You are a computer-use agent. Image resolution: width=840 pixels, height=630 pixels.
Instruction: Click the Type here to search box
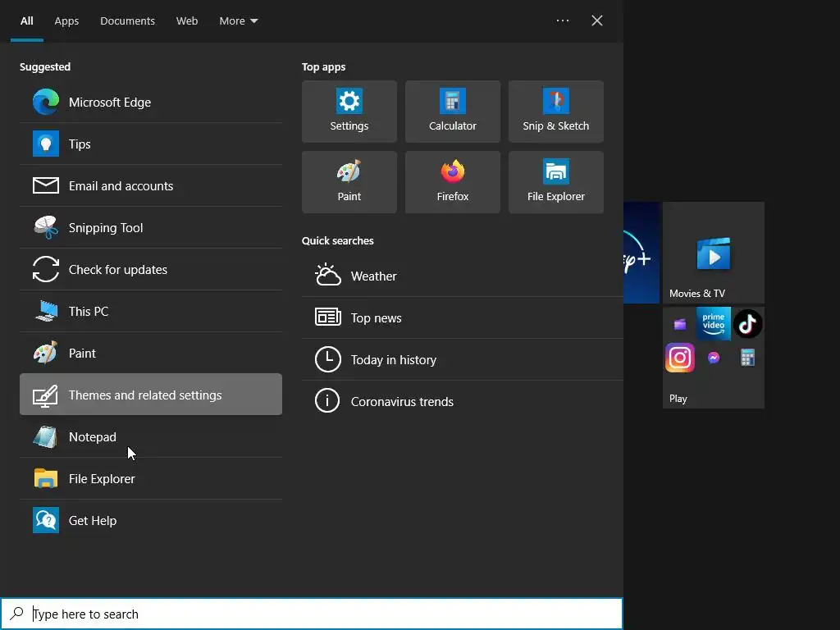[x=311, y=614]
